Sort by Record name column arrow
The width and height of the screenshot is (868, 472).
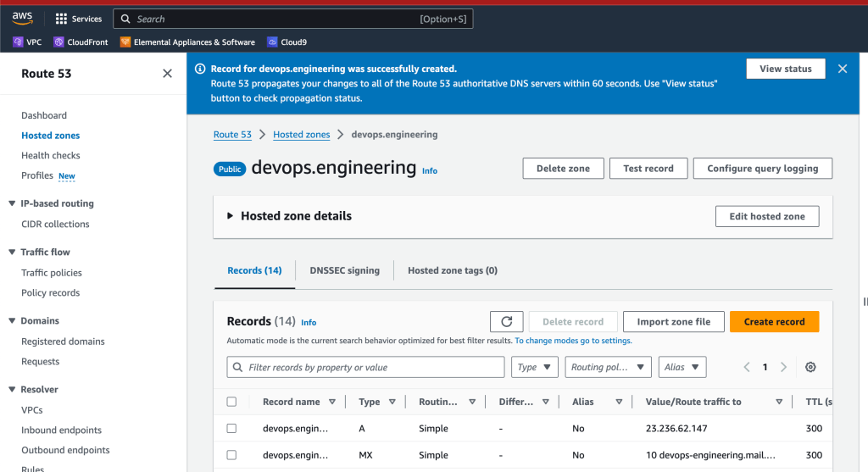point(332,402)
